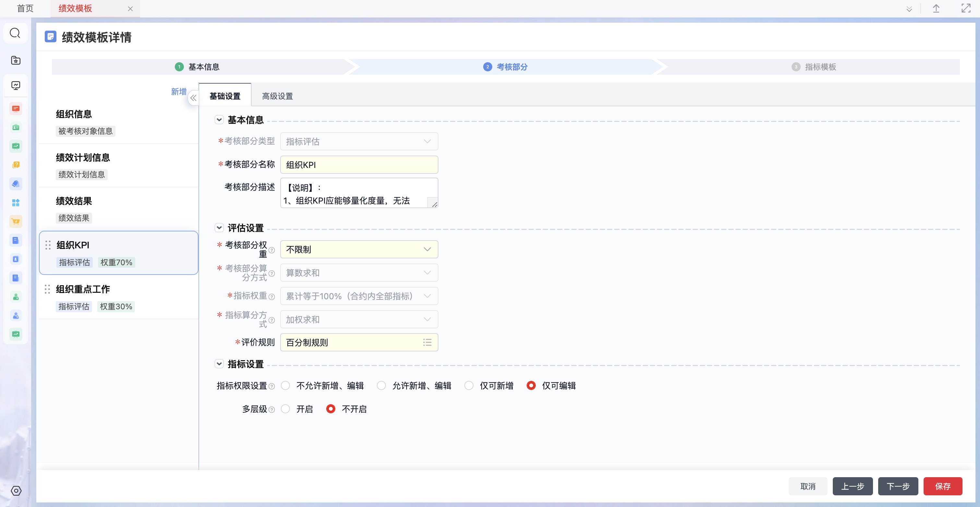
Task: Click the help icon beside 多层级
Action: tap(272, 410)
